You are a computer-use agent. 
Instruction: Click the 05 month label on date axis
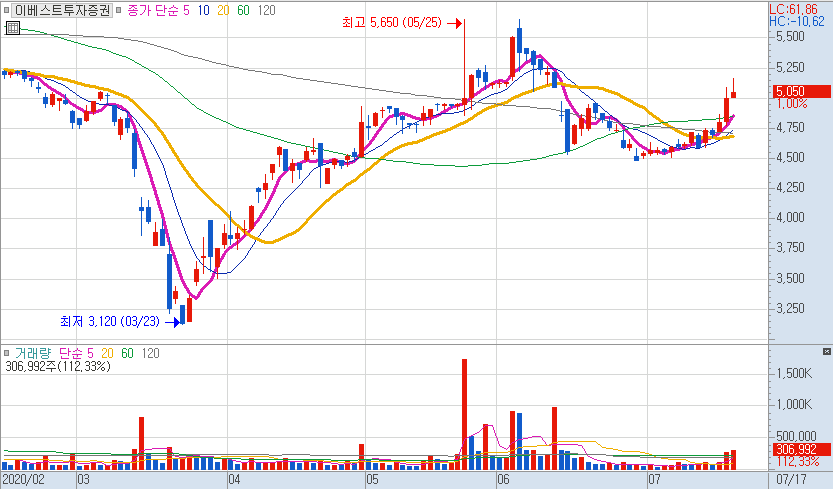coord(372,480)
